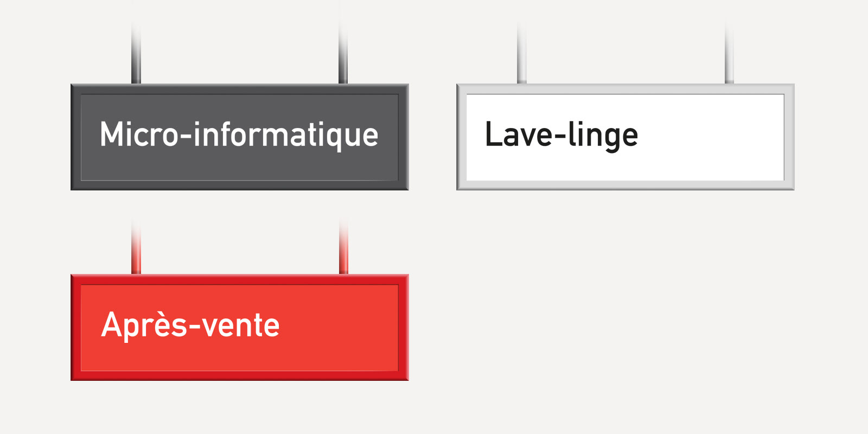Click dark gray outer frame of Micro-informatique sign
Image resolution: width=868 pixels, height=434 pixels.
239,89
